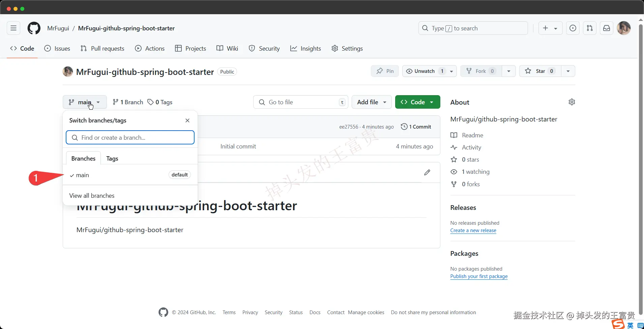Open the user profile avatar menu

point(624,28)
